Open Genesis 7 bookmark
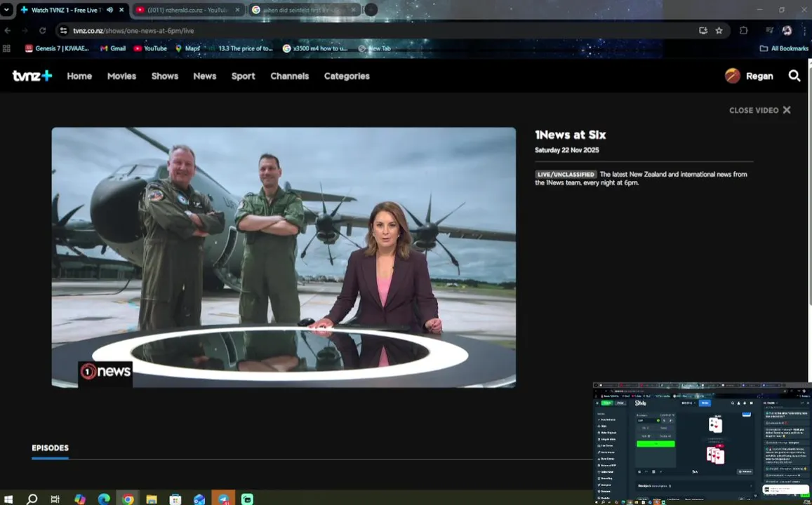 pos(57,48)
